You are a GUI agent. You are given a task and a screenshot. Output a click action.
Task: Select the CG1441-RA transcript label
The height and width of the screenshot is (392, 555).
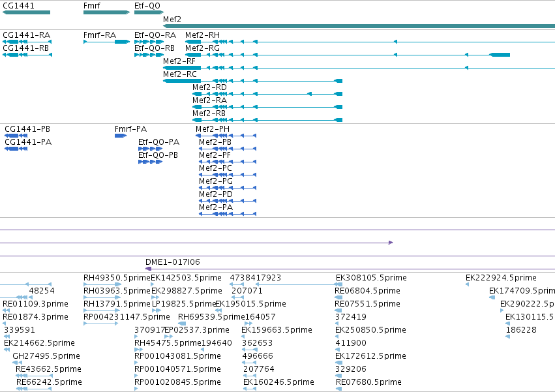pos(27,35)
